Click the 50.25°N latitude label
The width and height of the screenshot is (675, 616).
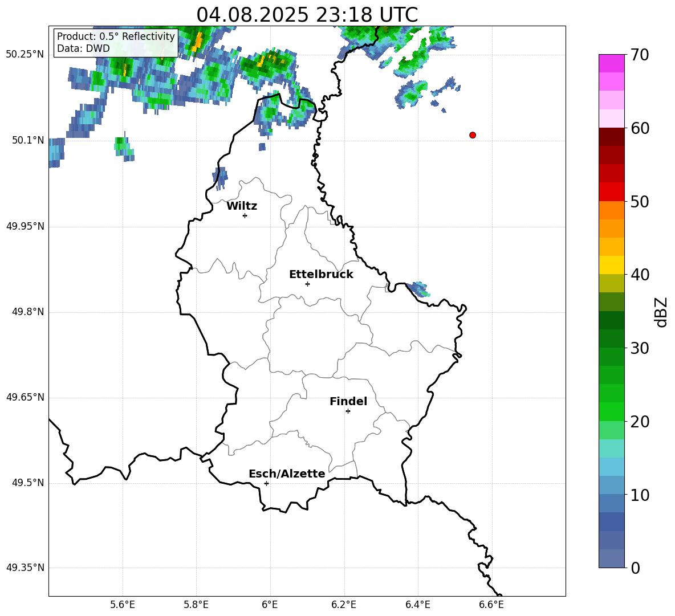point(25,55)
